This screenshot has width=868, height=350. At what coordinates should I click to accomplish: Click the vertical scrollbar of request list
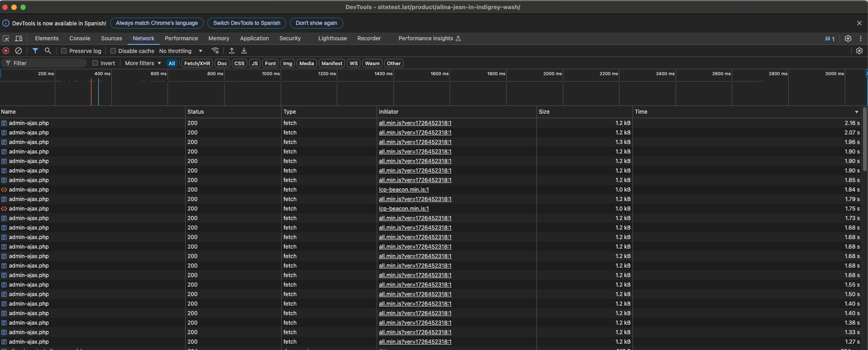click(865, 140)
